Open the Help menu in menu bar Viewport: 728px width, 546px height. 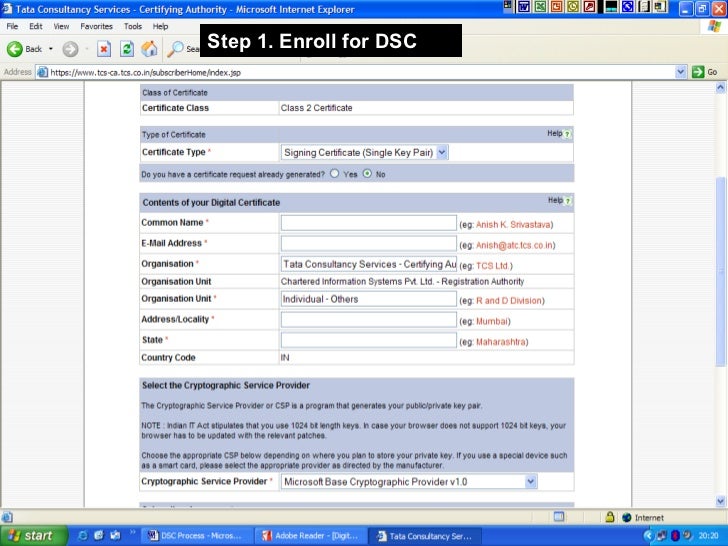160,26
